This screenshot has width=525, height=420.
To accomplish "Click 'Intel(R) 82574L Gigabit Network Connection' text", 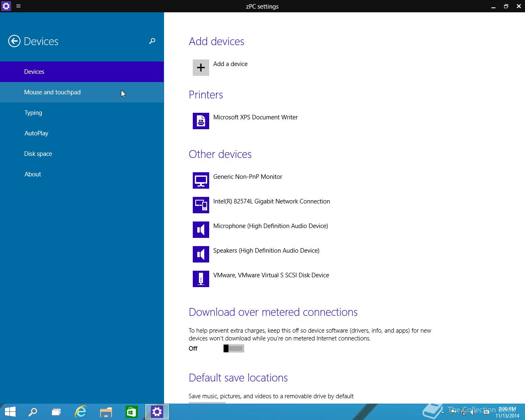I will coord(272,201).
